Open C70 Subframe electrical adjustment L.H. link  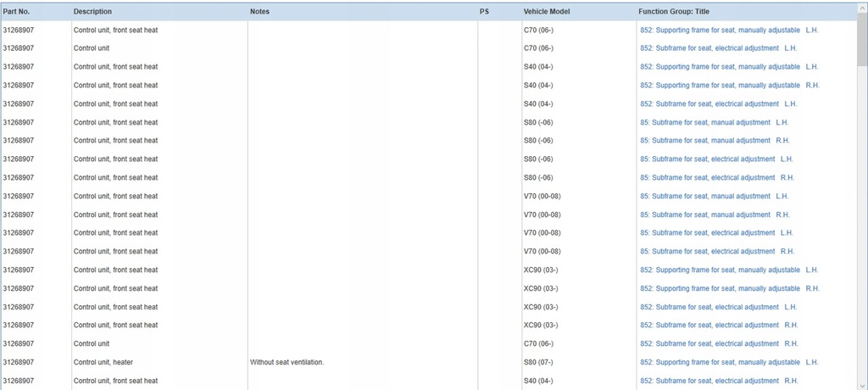tap(719, 48)
